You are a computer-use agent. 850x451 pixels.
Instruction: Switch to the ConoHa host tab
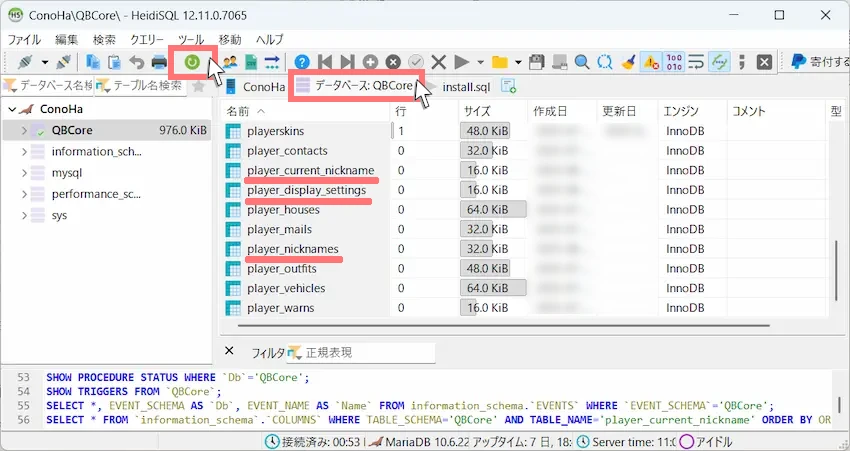tap(255, 87)
